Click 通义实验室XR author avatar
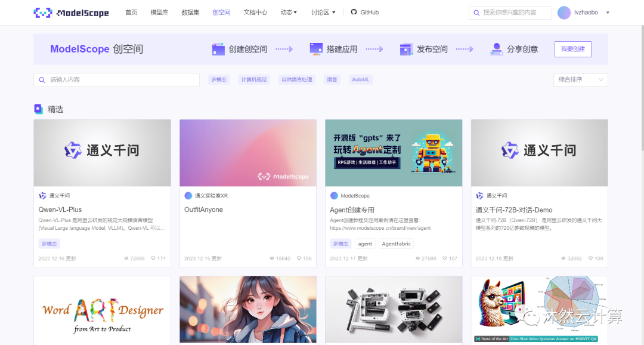Screen dimensions: 644x345 pos(188,196)
